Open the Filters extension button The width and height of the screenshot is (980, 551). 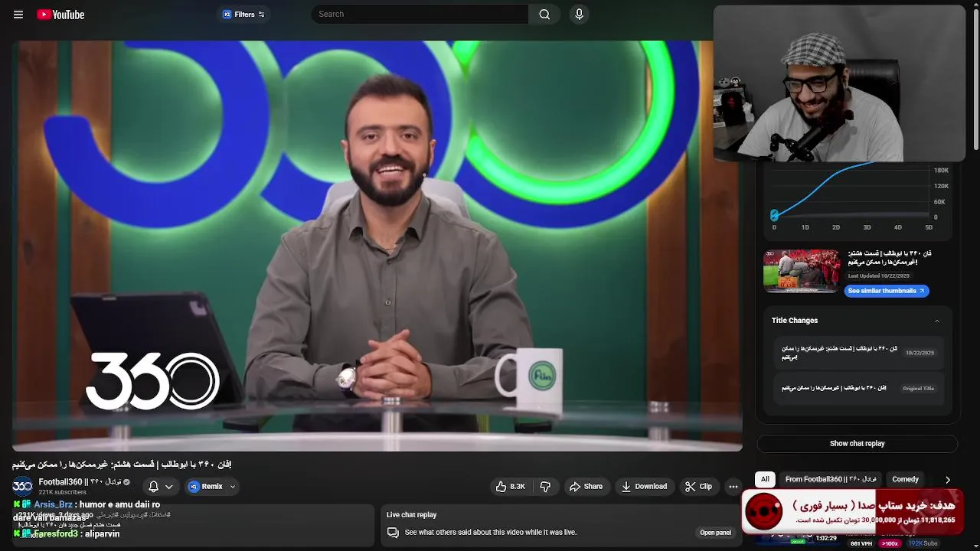pos(243,15)
